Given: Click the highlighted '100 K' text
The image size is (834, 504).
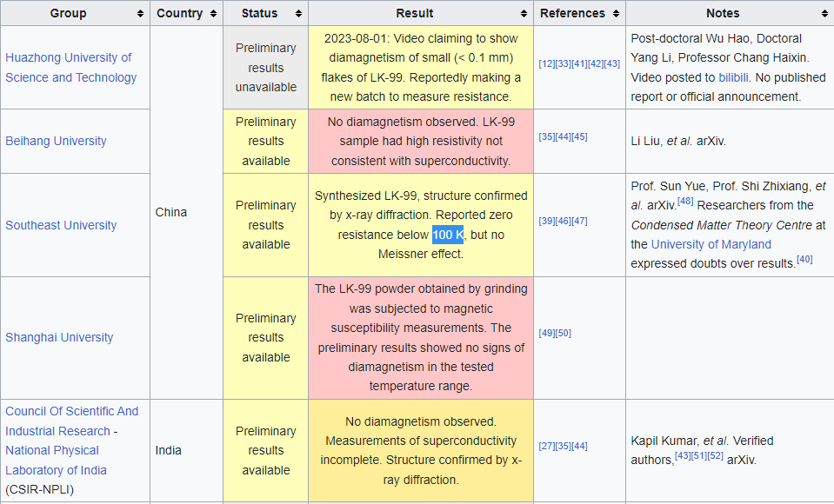Looking at the screenshot, I should 448,235.
